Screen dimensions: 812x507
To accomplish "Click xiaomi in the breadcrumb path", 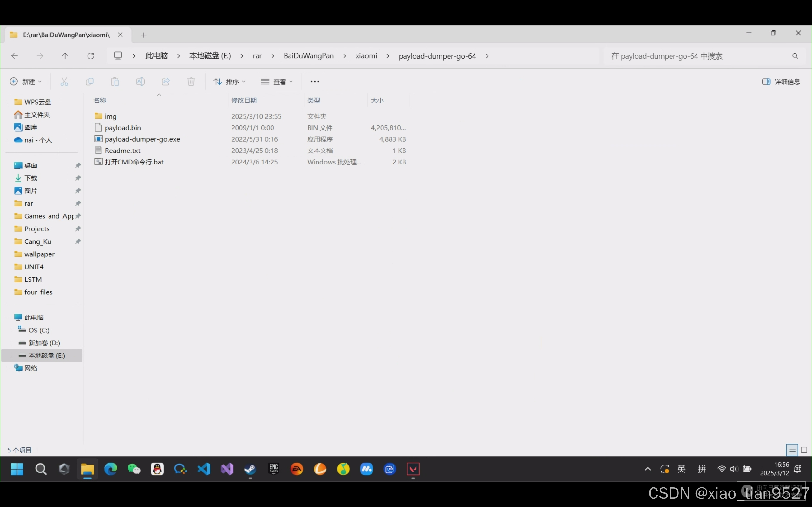I will coord(366,56).
